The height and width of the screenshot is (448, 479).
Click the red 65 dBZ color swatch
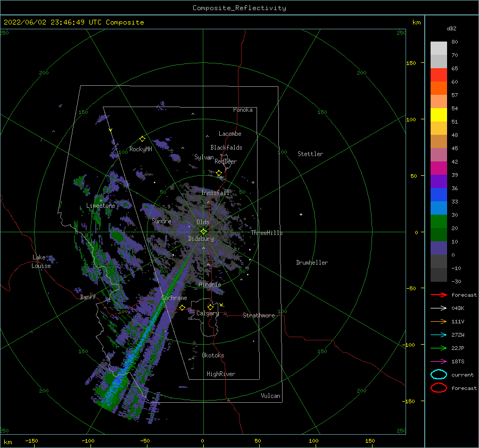click(439, 75)
